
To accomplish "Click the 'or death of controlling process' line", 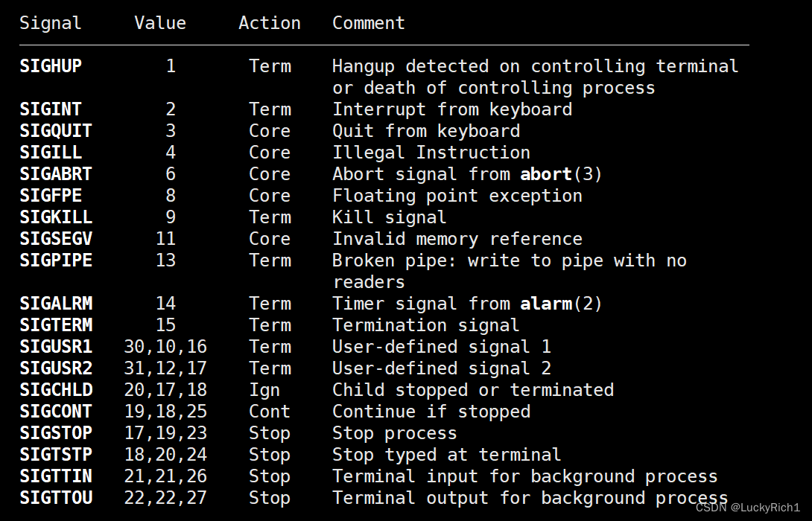I will (x=493, y=89).
